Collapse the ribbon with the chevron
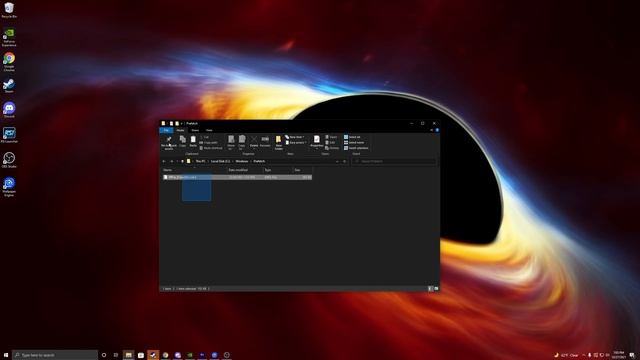The image size is (640, 360). (x=431, y=130)
